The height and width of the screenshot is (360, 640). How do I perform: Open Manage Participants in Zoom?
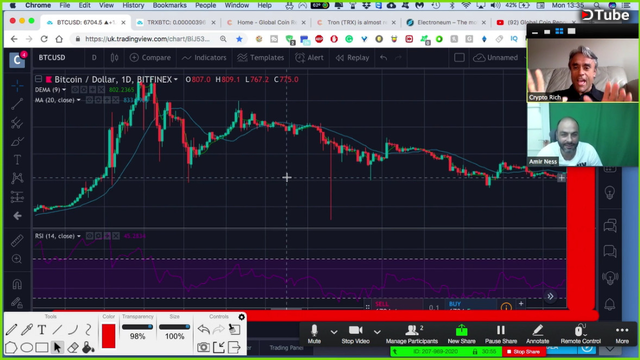pos(412,334)
